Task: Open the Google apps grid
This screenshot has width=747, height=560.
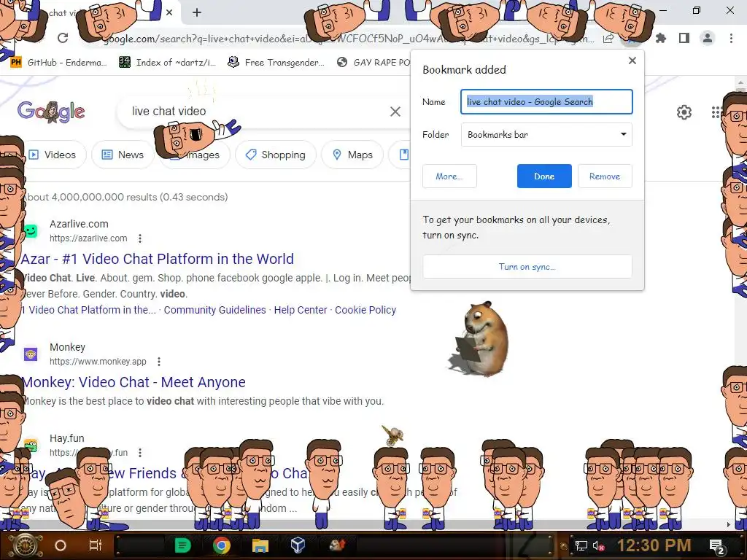Action: pyautogui.click(x=717, y=112)
